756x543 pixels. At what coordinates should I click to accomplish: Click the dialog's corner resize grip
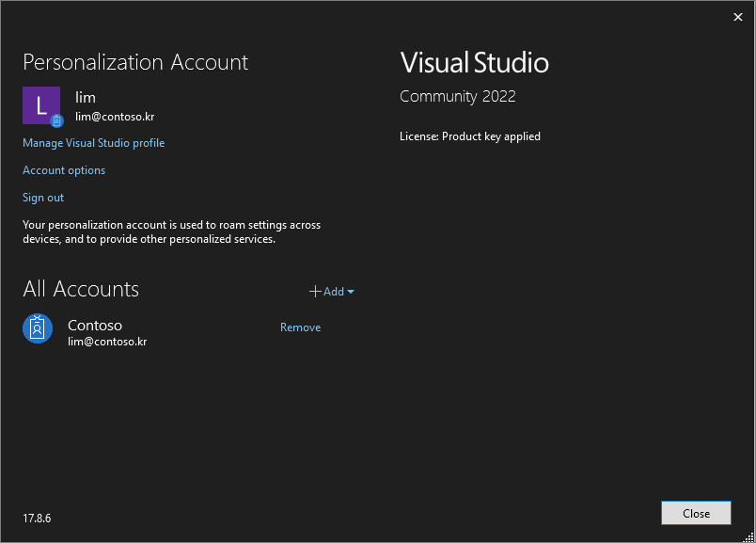748,536
